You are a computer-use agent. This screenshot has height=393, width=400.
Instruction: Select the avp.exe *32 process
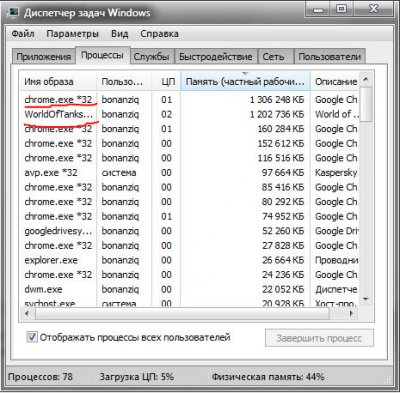pos(189,172)
